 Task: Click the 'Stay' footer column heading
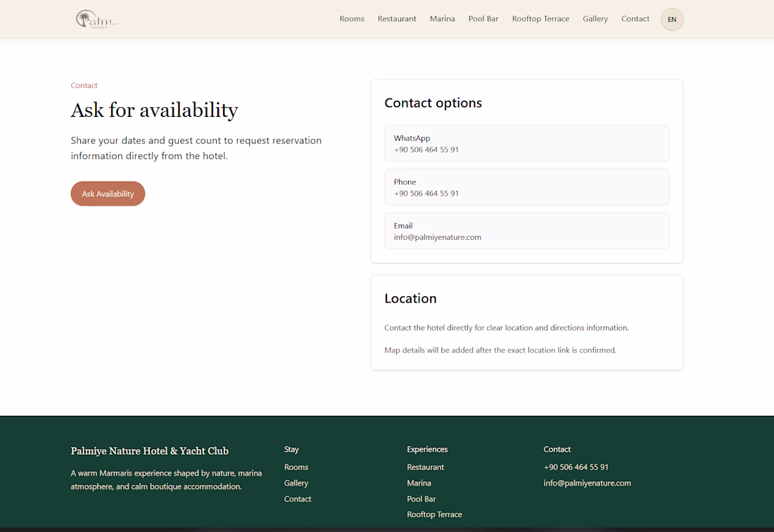(291, 449)
